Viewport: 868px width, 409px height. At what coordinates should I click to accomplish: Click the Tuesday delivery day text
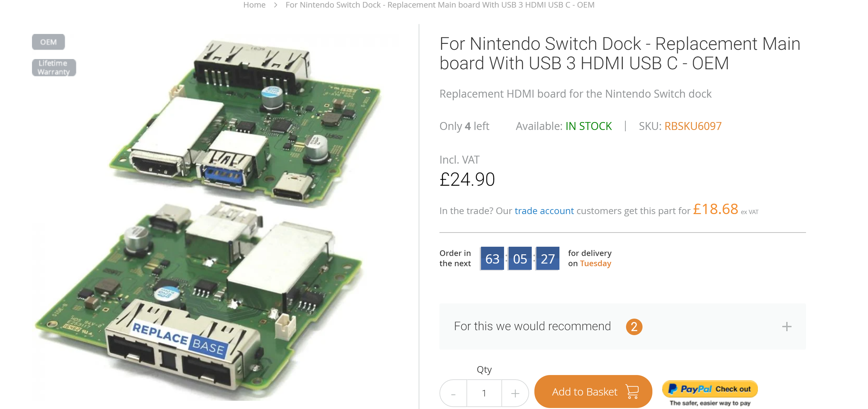[x=595, y=264]
